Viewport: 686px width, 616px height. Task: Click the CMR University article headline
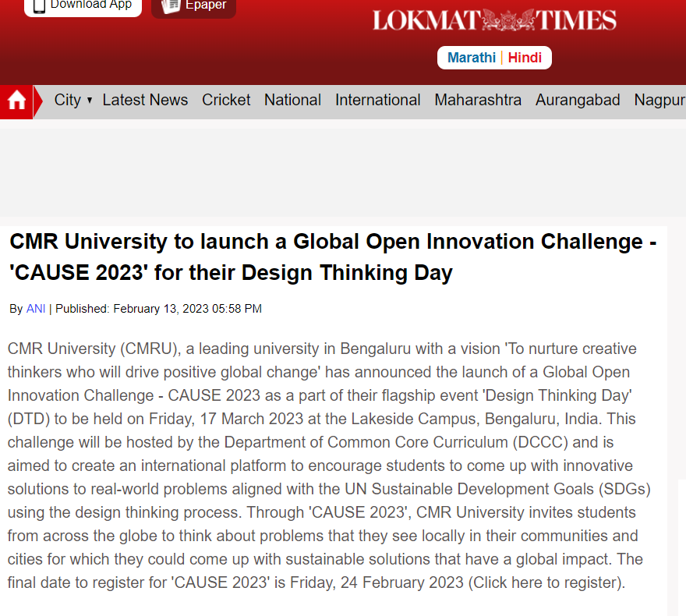333,257
